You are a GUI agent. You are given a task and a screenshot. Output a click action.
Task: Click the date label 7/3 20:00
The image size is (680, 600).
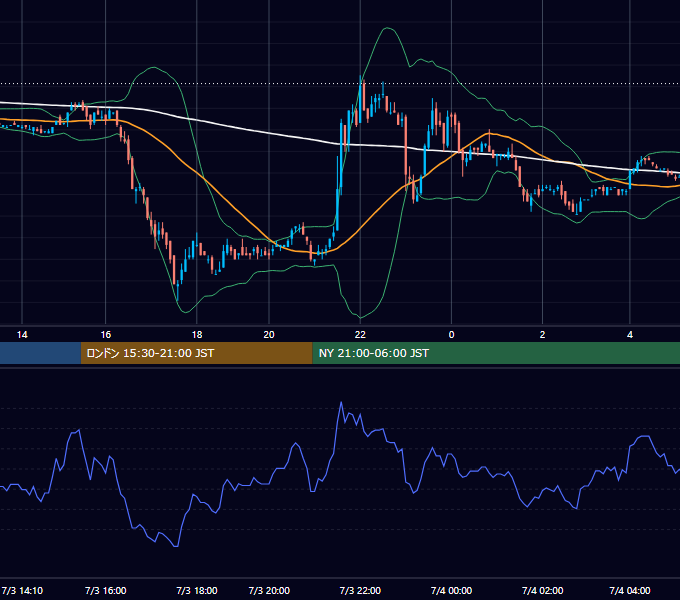pyautogui.click(x=269, y=590)
